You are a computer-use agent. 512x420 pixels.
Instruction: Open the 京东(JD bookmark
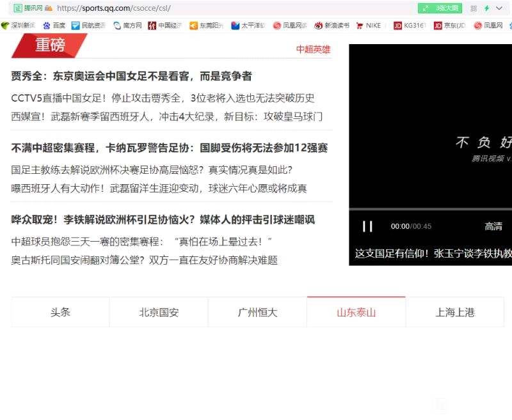(x=450, y=26)
